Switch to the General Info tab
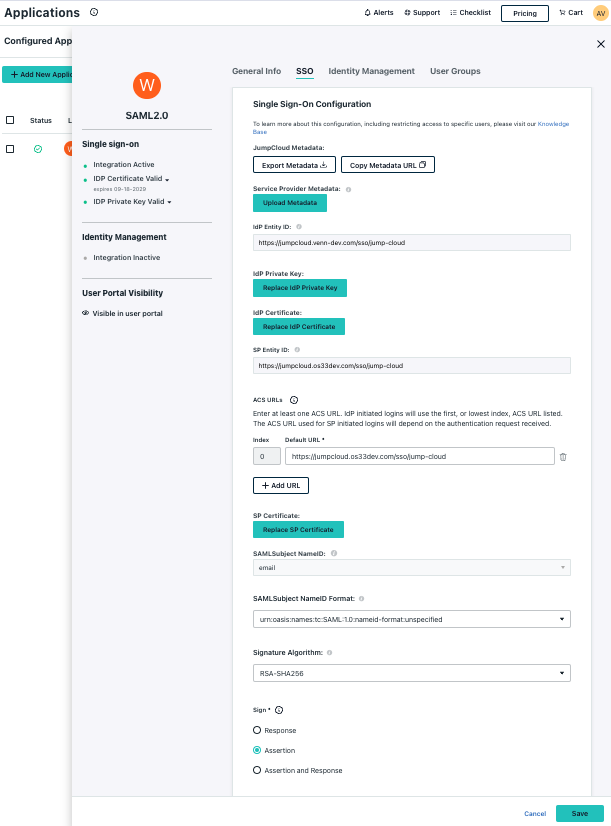611x826 pixels. (x=257, y=71)
